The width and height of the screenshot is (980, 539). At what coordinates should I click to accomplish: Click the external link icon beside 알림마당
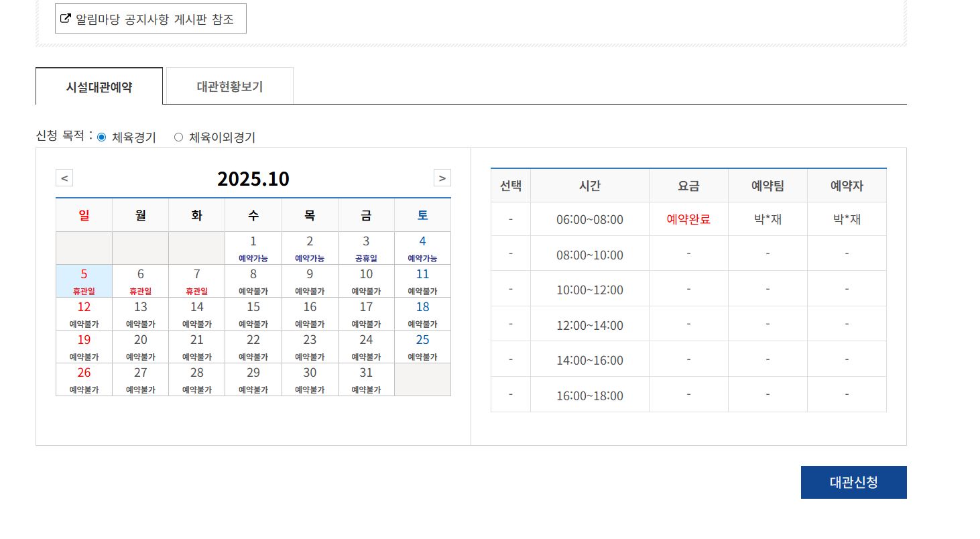pyautogui.click(x=66, y=18)
